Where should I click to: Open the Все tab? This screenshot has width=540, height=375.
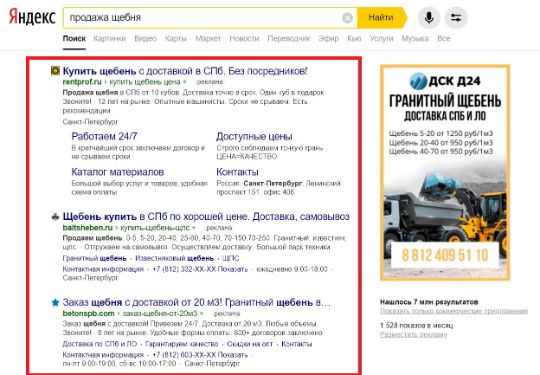click(444, 39)
